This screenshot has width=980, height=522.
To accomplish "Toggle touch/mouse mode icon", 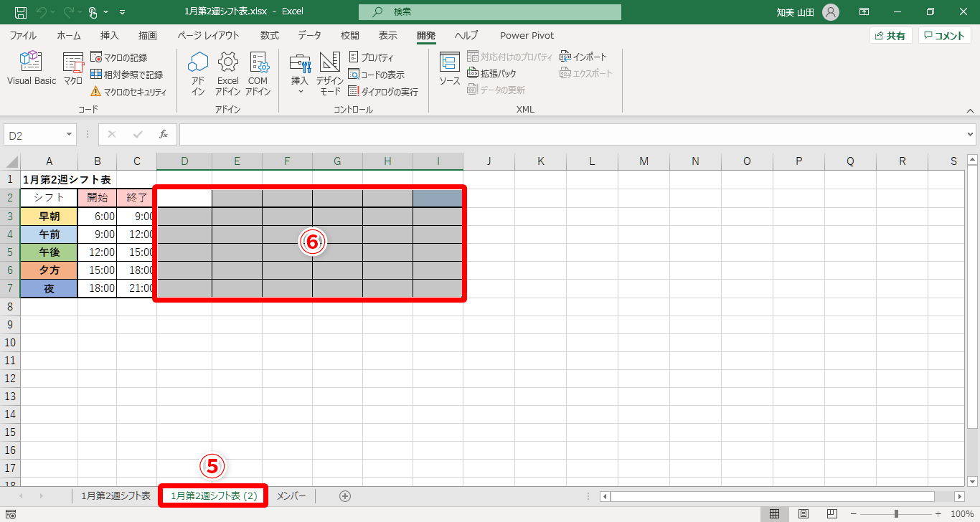I will pos(93,12).
